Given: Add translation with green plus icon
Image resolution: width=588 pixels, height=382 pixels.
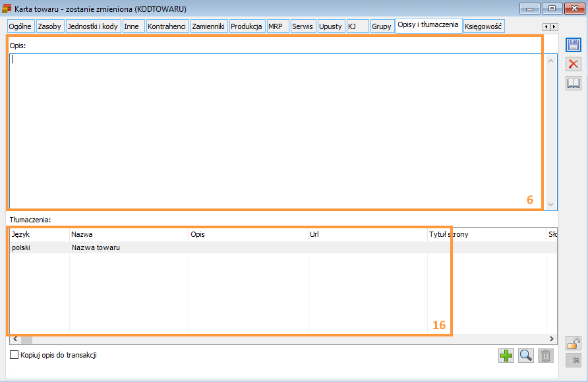Looking at the screenshot, I should tap(506, 356).
